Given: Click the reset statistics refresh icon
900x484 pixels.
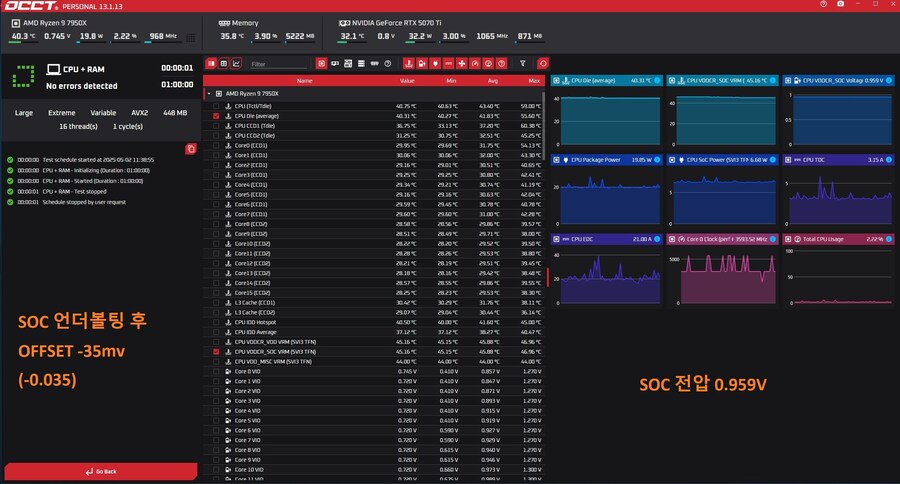Looking at the screenshot, I should (543, 63).
